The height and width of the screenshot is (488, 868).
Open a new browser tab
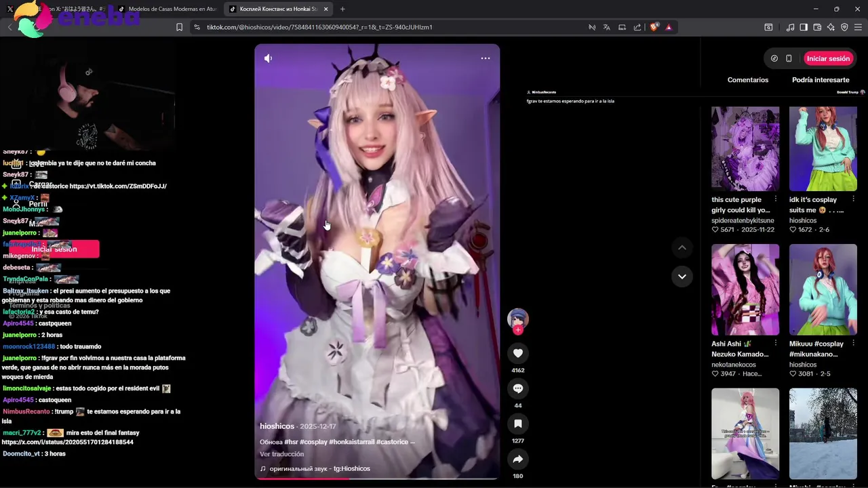[x=342, y=9]
